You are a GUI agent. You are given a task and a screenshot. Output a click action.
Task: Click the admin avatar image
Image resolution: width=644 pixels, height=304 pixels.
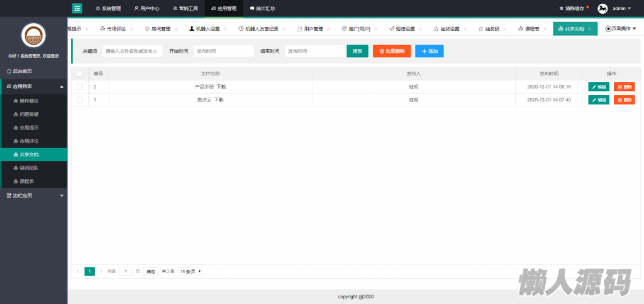[x=602, y=8]
